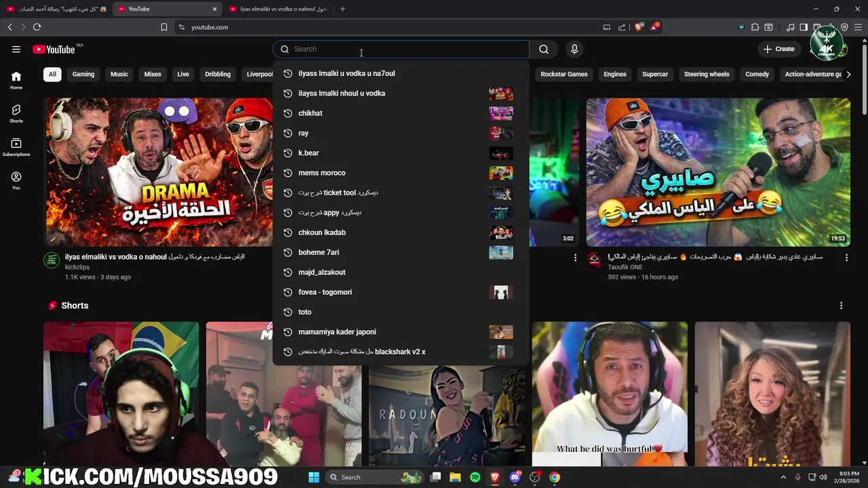
Task: Open the kickclips channel link
Action: [77, 267]
